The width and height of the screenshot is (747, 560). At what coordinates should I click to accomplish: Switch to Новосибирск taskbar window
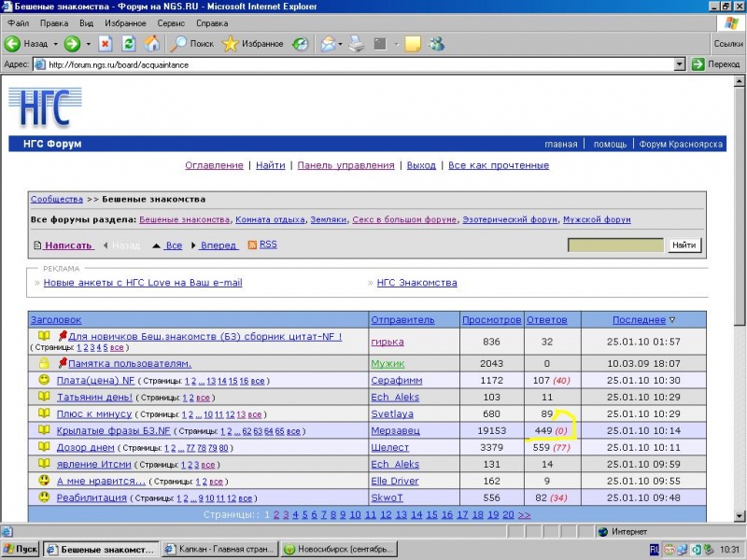tap(340, 549)
